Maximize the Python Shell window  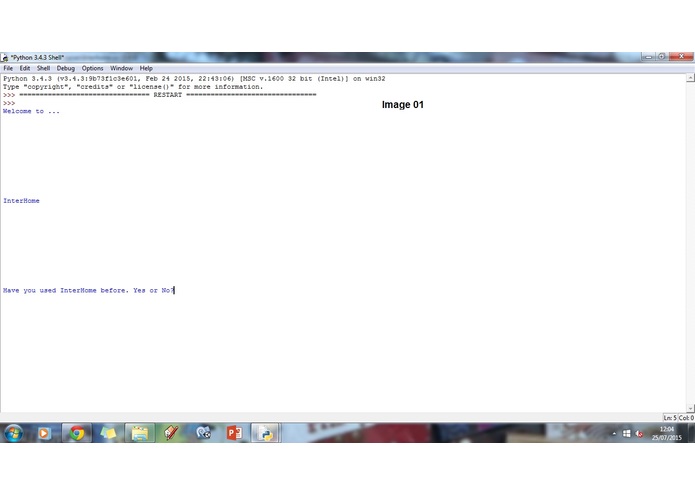point(661,57)
